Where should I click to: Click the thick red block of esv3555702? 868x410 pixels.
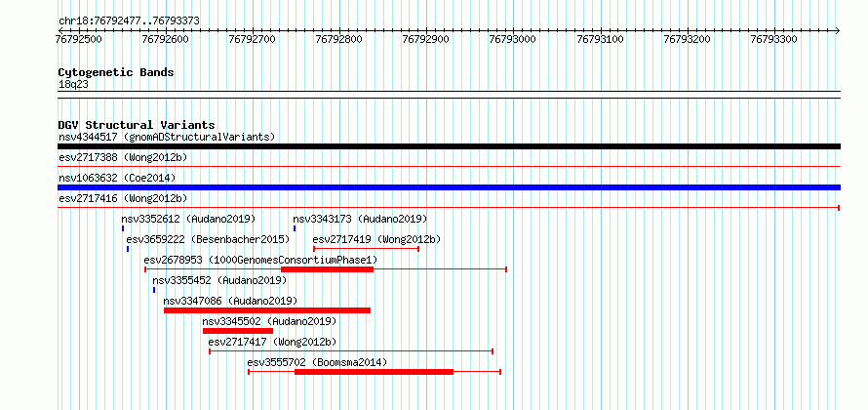[375, 372]
